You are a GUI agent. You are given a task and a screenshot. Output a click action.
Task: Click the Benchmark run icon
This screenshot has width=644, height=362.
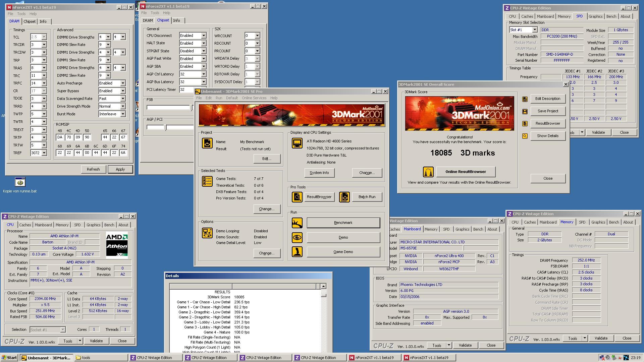pos(297,223)
